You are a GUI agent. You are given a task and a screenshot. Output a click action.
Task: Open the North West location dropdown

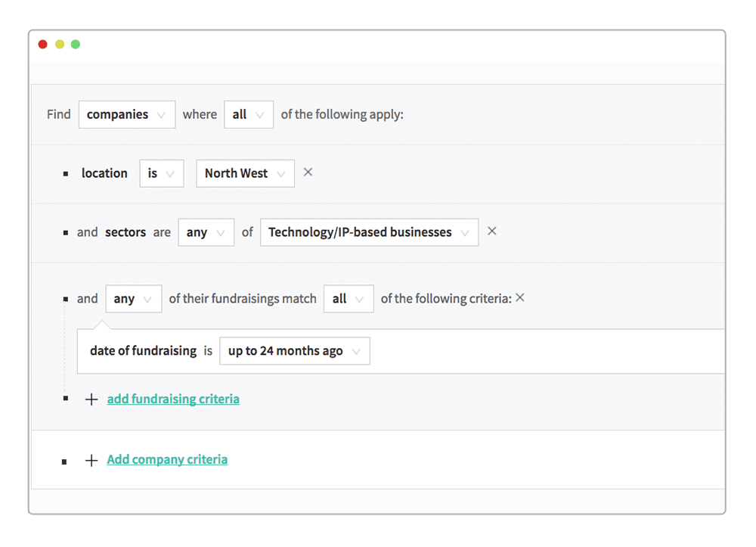[x=246, y=173]
